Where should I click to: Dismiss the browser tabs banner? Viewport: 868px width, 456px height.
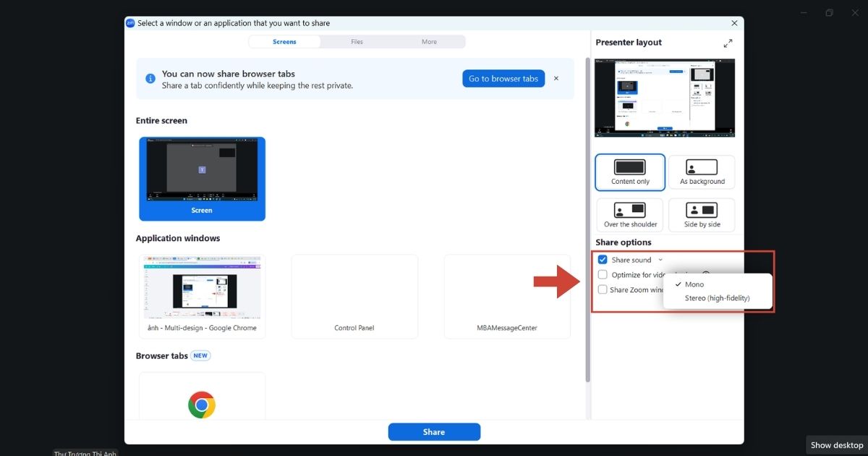(x=556, y=78)
